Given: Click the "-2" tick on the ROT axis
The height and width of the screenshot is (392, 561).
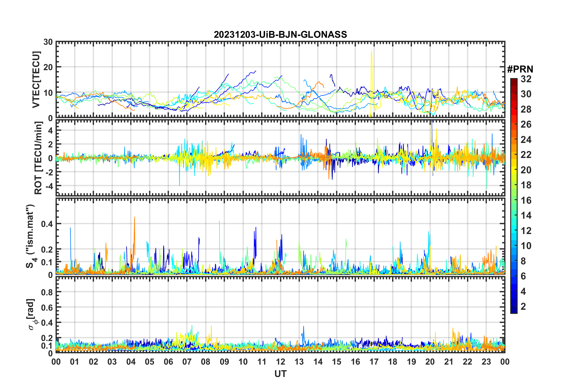Looking at the screenshot, I should [x=49, y=172].
